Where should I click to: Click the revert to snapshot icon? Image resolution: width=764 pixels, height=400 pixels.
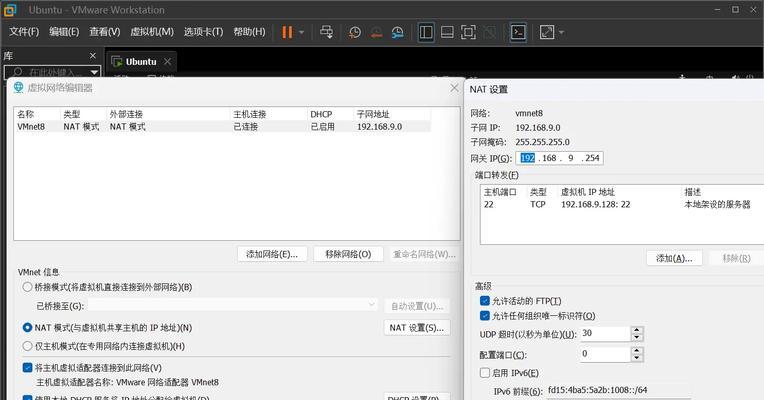376,33
